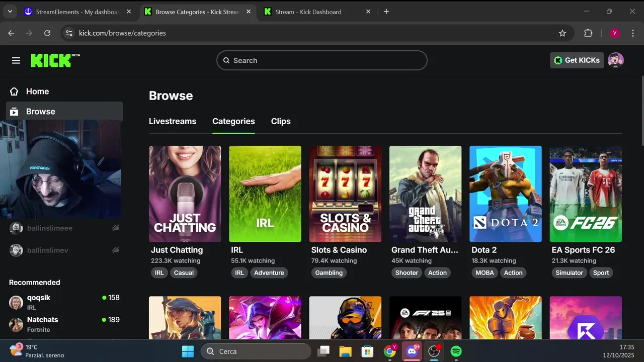Click Action tag under Dota 2
Image resolution: width=644 pixels, height=362 pixels.
point(513,273)
